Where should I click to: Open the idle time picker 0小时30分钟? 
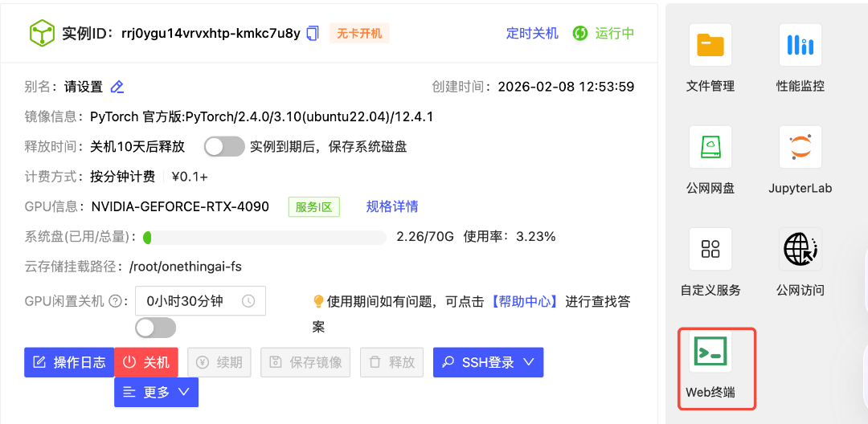200,301
